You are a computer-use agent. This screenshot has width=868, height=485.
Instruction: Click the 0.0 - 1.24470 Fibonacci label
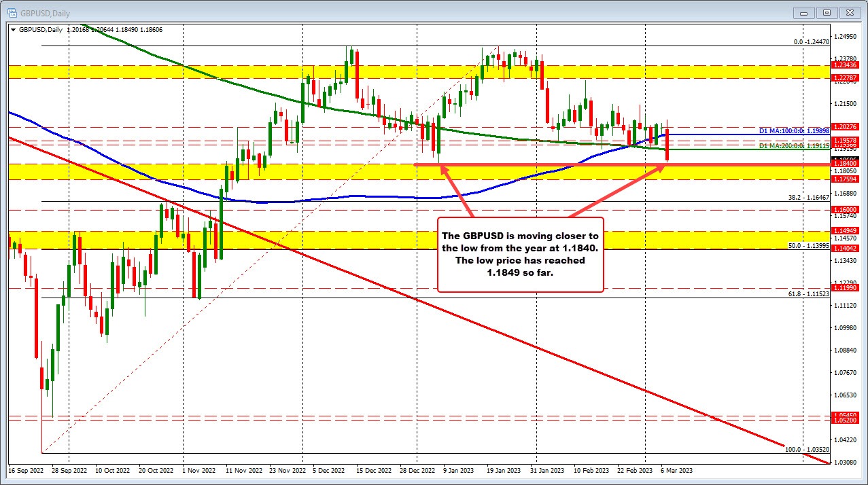point(810,42)
